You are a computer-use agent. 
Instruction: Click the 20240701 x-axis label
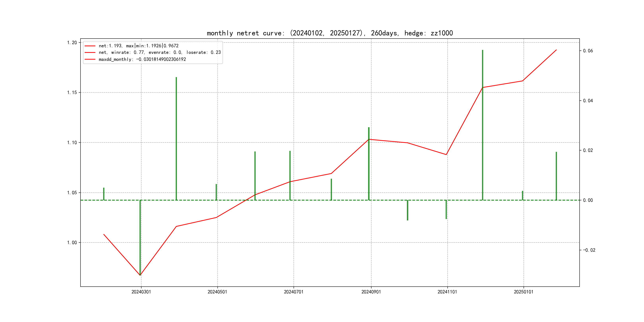[294, 292]
